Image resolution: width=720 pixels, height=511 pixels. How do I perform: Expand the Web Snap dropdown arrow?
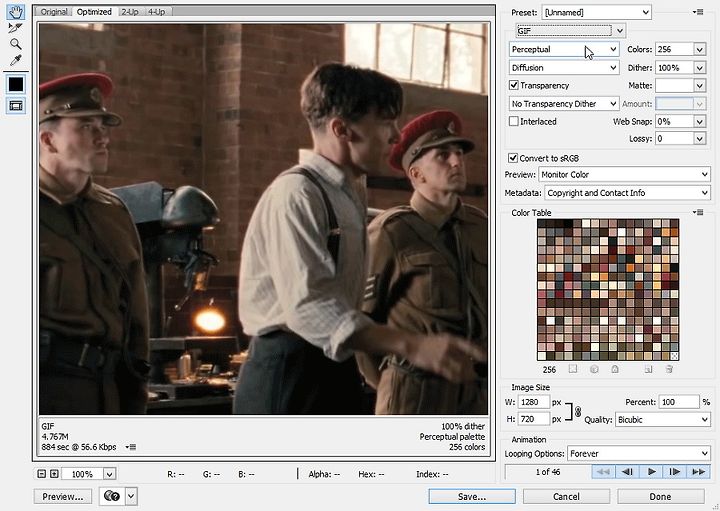699,122
